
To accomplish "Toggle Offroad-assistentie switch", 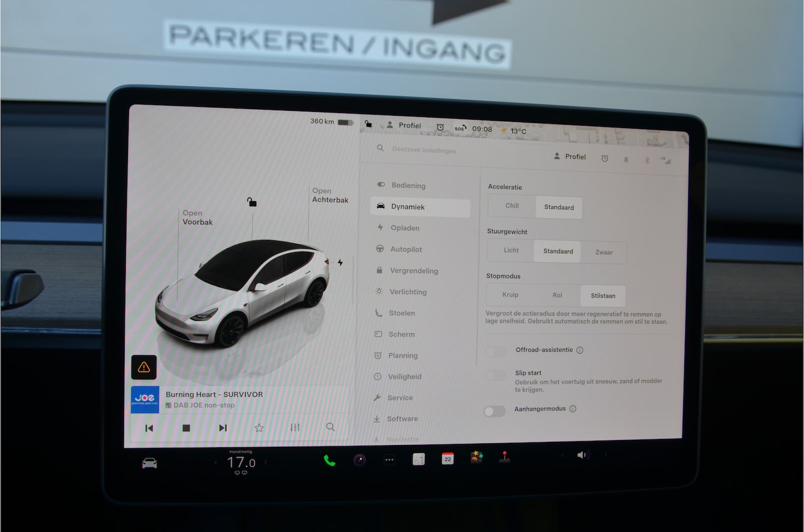I will click(495, 351).
